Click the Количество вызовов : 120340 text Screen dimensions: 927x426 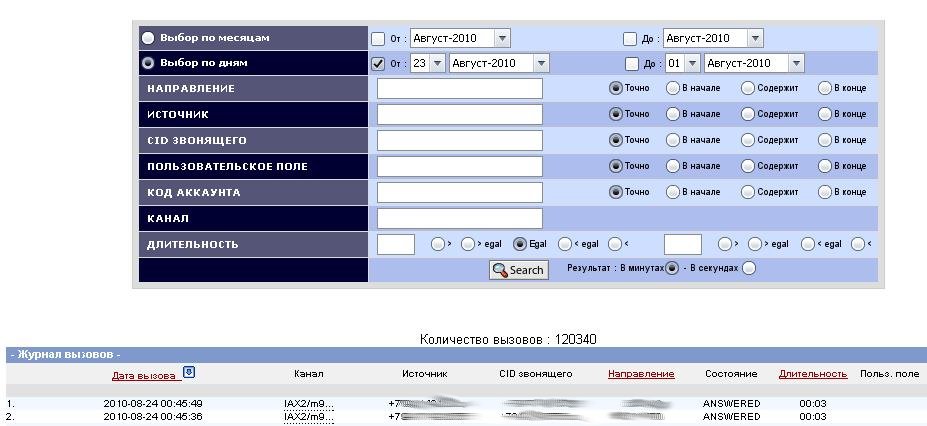tap(508, 339)
